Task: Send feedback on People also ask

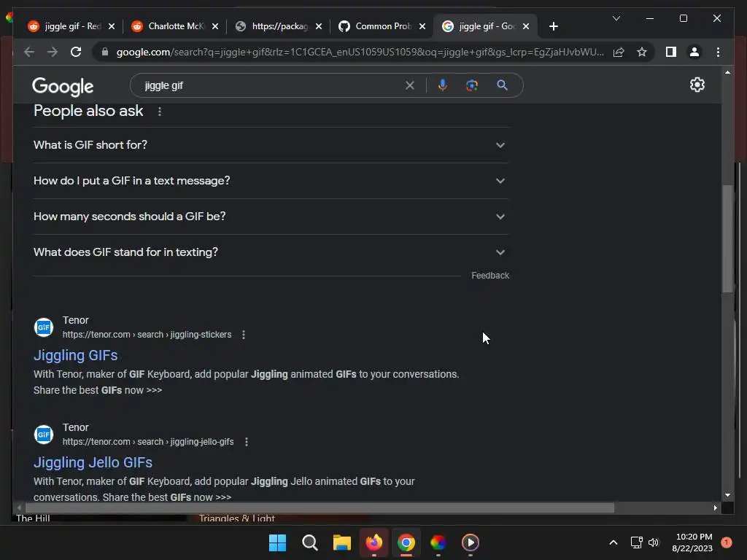Action: click(490, 275)
